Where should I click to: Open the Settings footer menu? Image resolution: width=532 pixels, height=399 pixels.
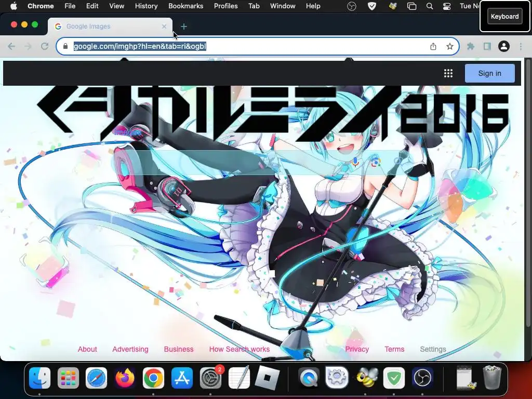433,349
